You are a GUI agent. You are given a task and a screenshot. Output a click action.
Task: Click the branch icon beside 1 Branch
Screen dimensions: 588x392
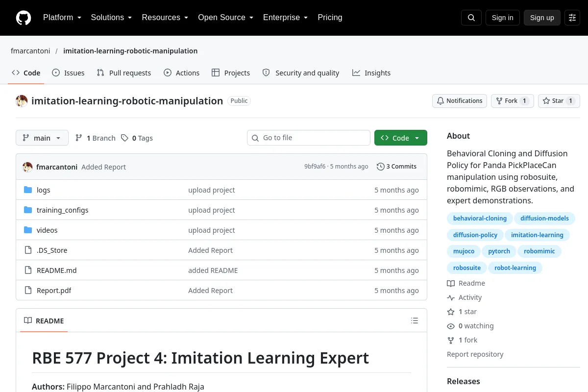pos(79,138)
